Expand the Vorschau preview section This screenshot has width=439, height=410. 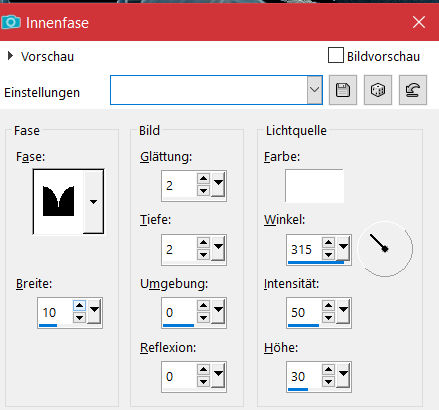tap(10, 56)
